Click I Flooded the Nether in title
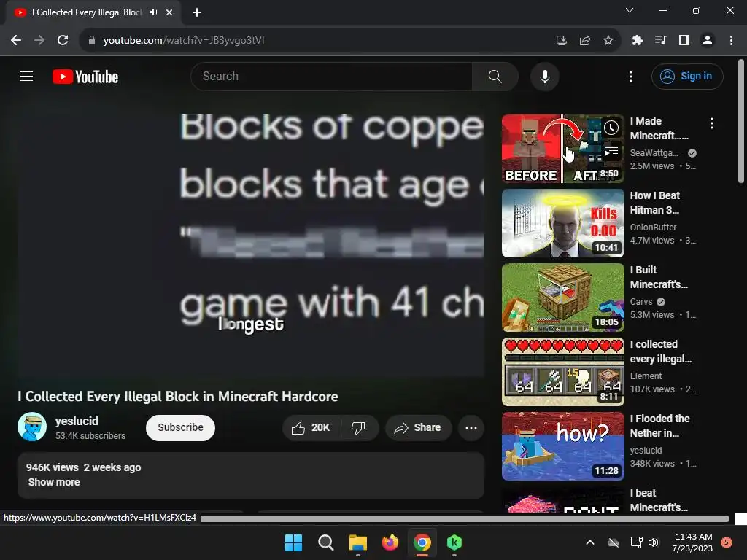747x560 pixels. [659, 426]
